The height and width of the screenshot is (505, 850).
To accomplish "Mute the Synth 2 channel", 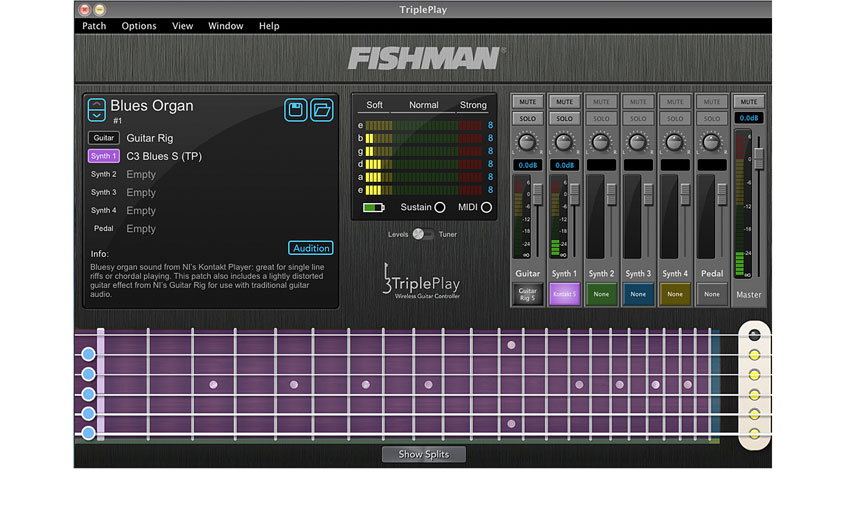I will pyautogui.click(x=601, y=102).
